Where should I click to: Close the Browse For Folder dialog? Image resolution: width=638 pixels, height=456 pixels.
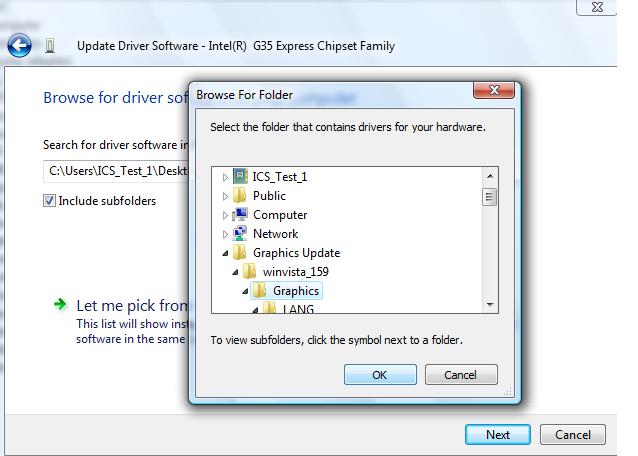tap(494, 90)
